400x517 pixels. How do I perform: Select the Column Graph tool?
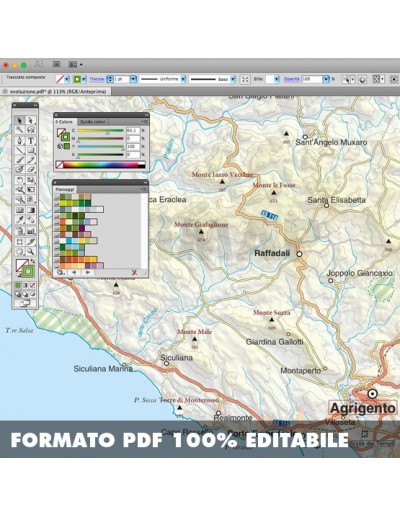(x=31, y=231)
